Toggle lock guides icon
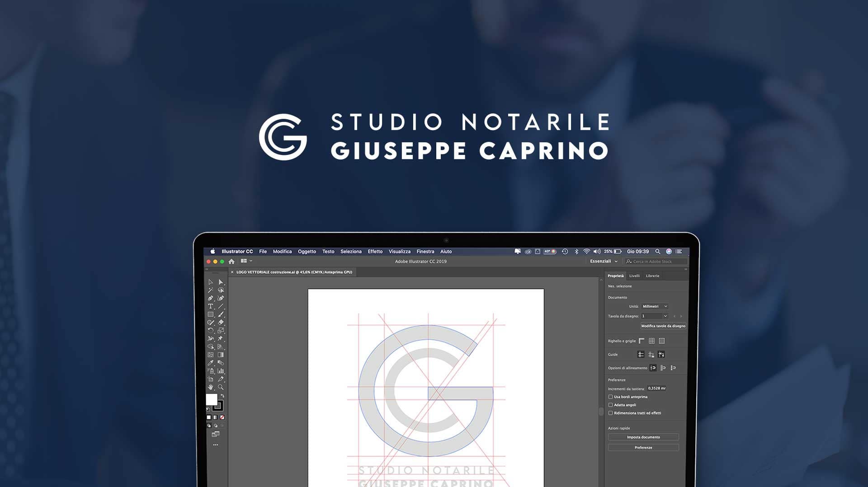 (x=651, y=354)
